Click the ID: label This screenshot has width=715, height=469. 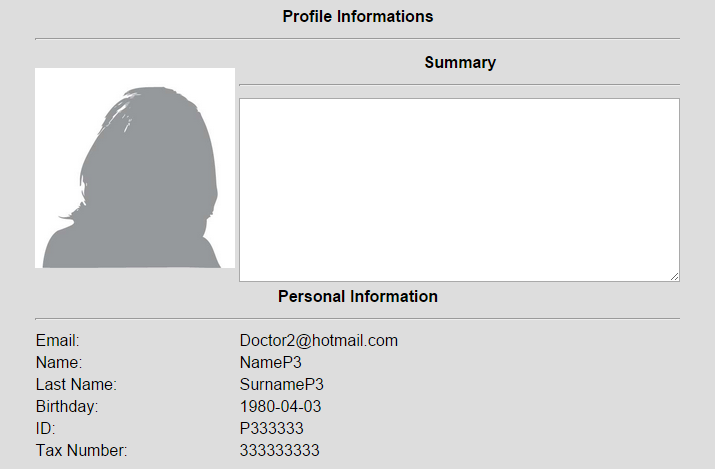click(45, 428)
